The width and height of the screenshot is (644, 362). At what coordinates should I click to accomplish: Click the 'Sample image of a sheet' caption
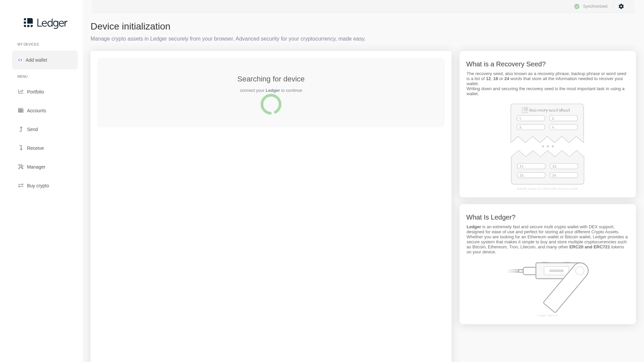pos(547,189)
